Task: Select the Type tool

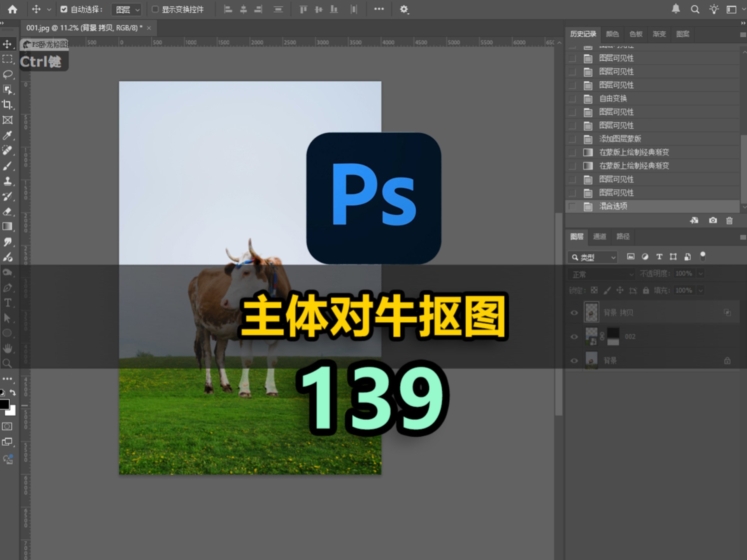Action: [x=7, y=303]
